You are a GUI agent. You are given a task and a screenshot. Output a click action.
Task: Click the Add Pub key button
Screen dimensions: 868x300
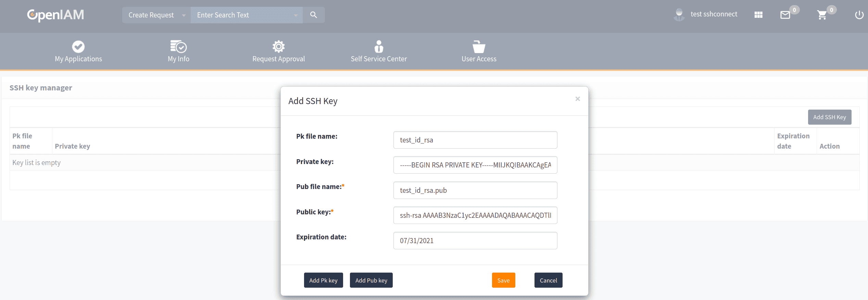[x=371, y=280]
